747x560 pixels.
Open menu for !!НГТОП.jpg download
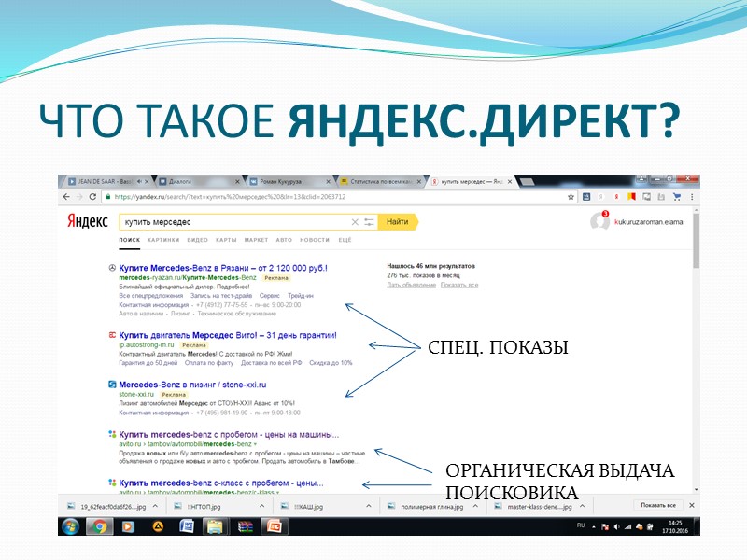click(261, 506)
